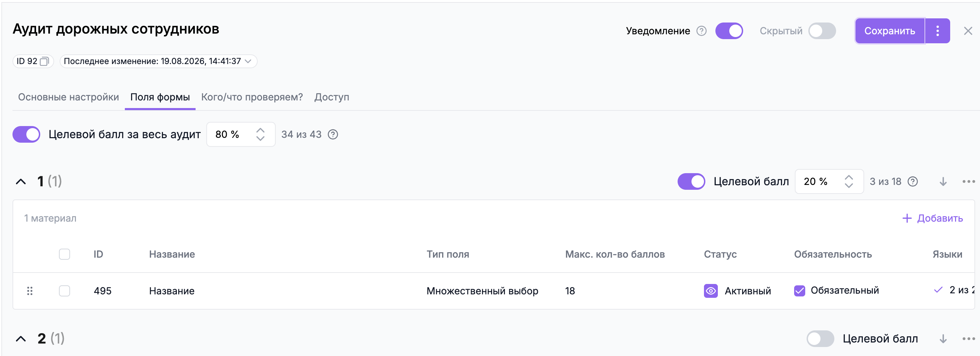
Task: Copy the ID 92 value
Action: 44,61
